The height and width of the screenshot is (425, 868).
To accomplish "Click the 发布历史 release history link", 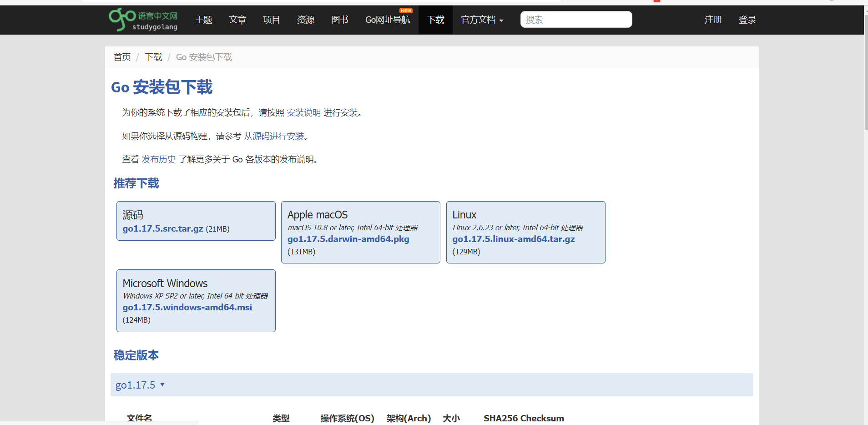I will tap(158, 159).
